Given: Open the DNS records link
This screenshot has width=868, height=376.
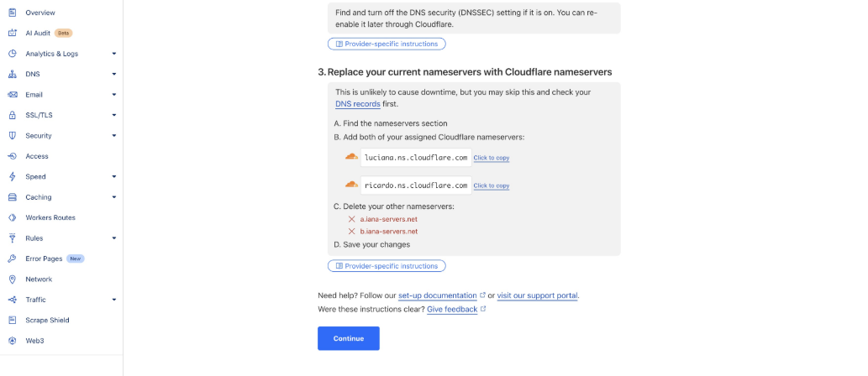Looking at the screenshot, I should 357,104.
